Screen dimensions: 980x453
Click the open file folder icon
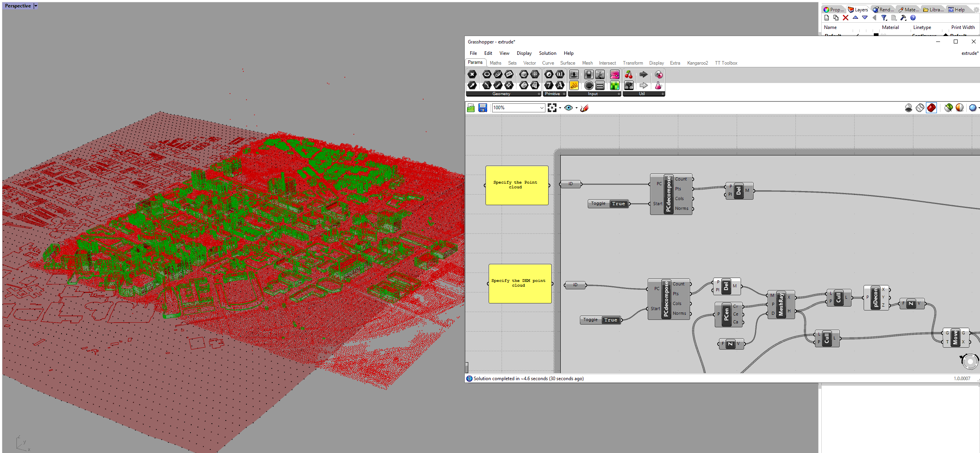[471, 108]
